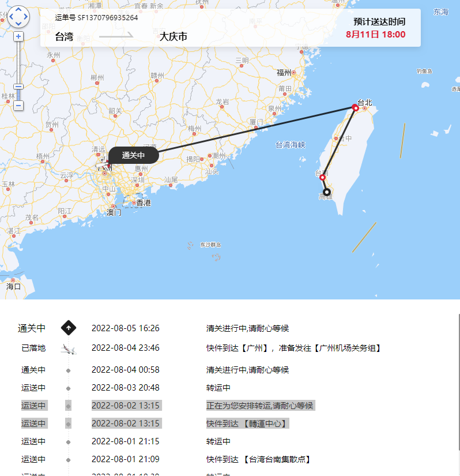The width and height of the screenshot is (460, 476).
Task: Click the estimated delivery time 8月11日 18:00
Action: pos(376,35)
